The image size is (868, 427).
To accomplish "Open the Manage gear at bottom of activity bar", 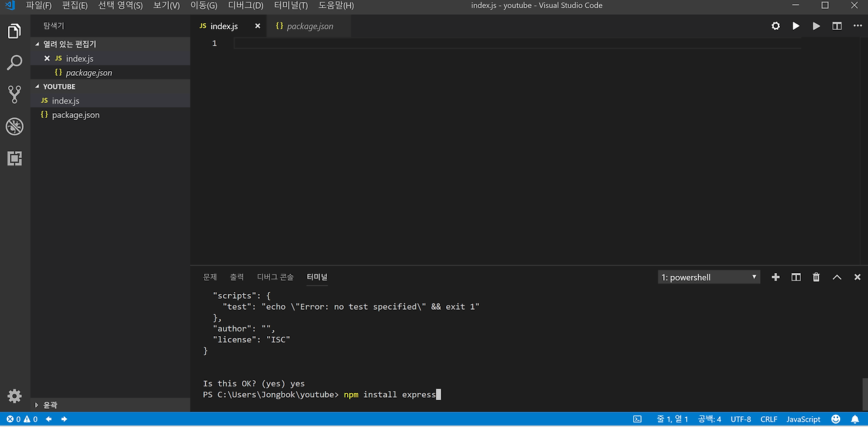I will tap(14, 396).
